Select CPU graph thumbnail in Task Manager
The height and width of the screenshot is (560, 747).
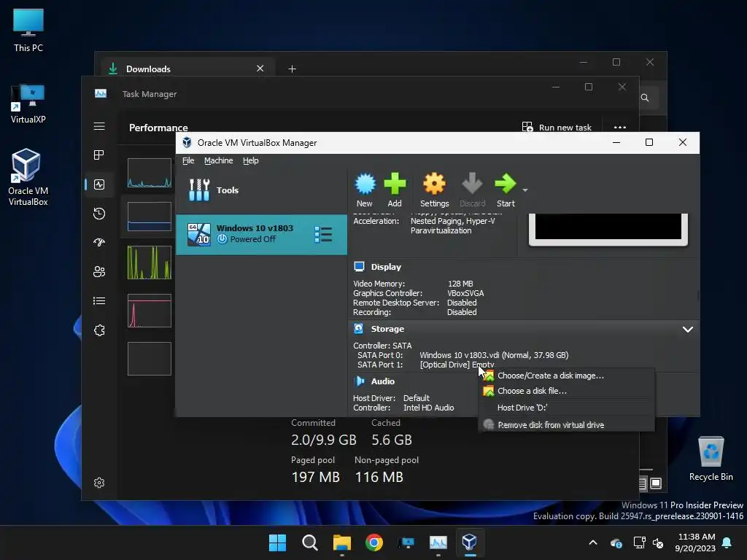click(149, 173)
